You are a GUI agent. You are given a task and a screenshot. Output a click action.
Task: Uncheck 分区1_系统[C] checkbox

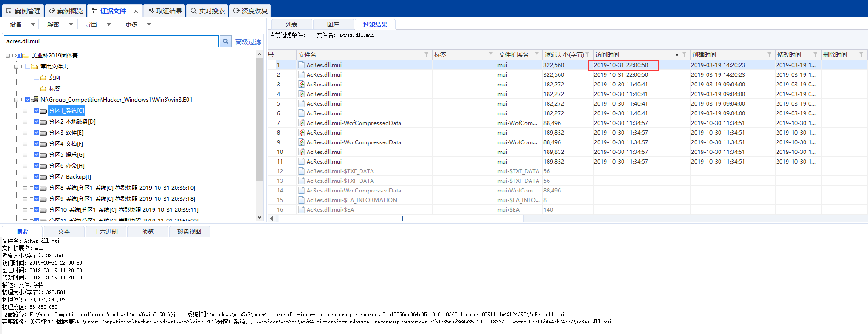point(37,110)
